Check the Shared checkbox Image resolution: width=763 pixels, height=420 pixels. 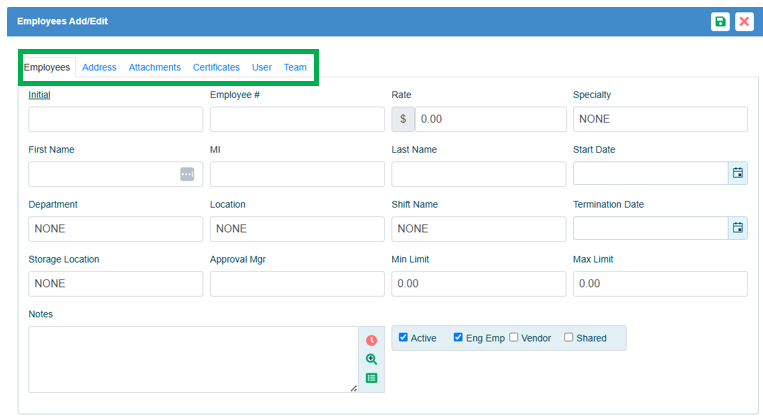pyautogui.click(x=568, y=338)
